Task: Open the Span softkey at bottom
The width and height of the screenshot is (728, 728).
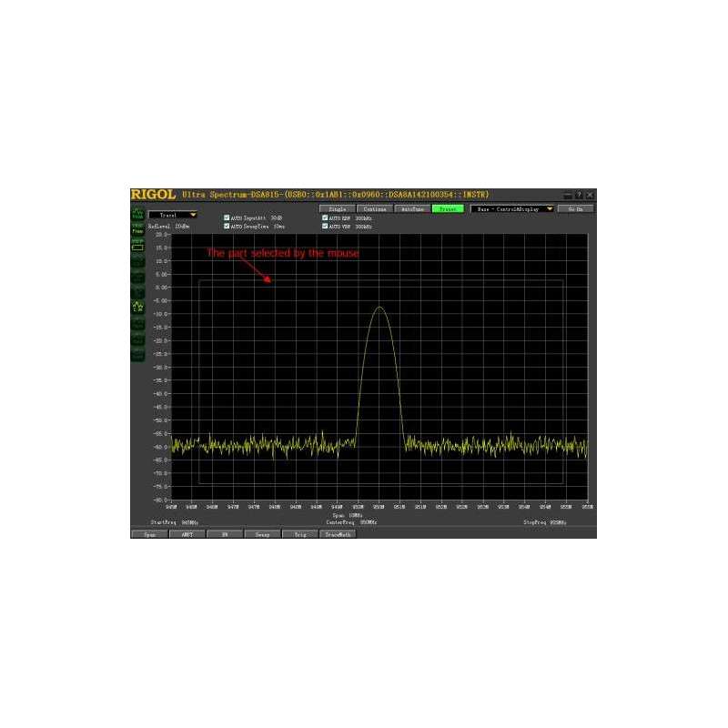Action: coord(151,536)
